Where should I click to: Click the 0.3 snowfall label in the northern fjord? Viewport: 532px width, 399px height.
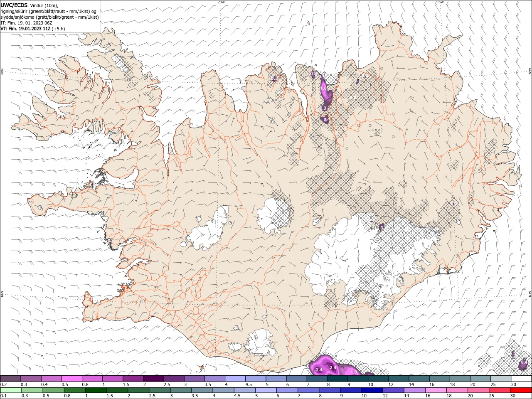point(324,108)
